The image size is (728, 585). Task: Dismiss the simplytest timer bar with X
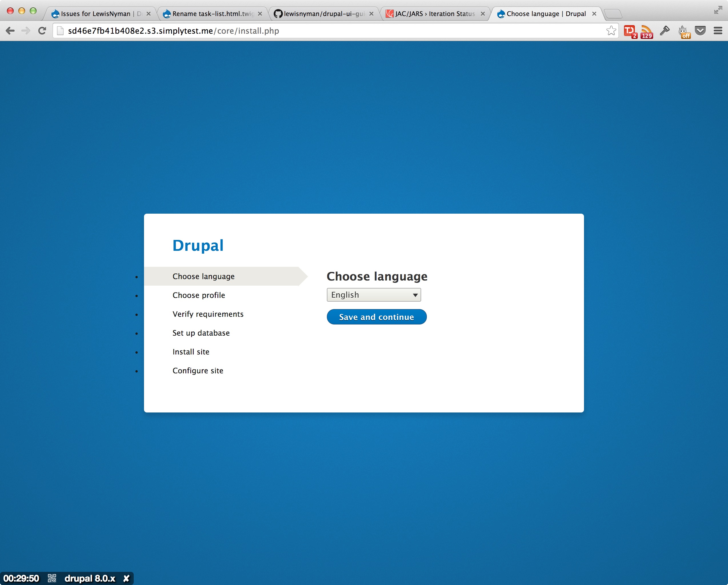coord(126,578)
